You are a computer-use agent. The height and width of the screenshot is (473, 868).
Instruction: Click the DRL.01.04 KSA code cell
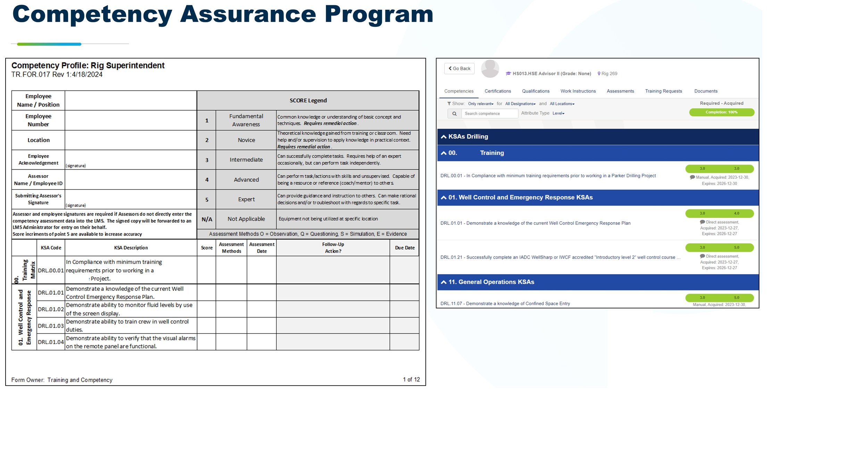coord(51,342)
